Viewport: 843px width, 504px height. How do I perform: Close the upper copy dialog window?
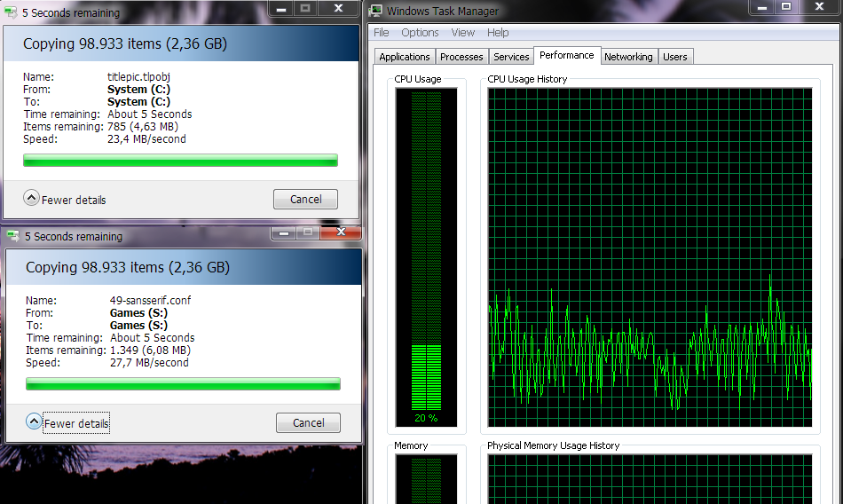pyautogui.click(x=338, y=9)
